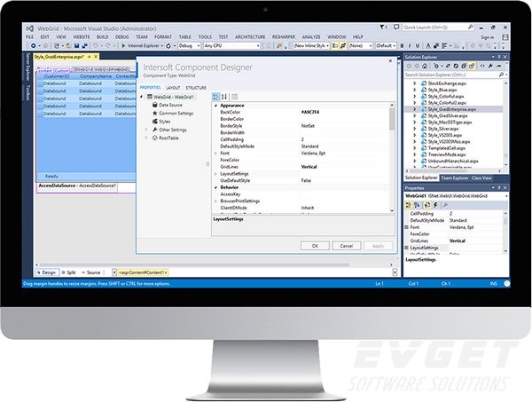Click the Solution Explorer wrench Properties icon
The width and height of the screenshot is (532, 402).
pyautogui.click(x=490, y=66)
